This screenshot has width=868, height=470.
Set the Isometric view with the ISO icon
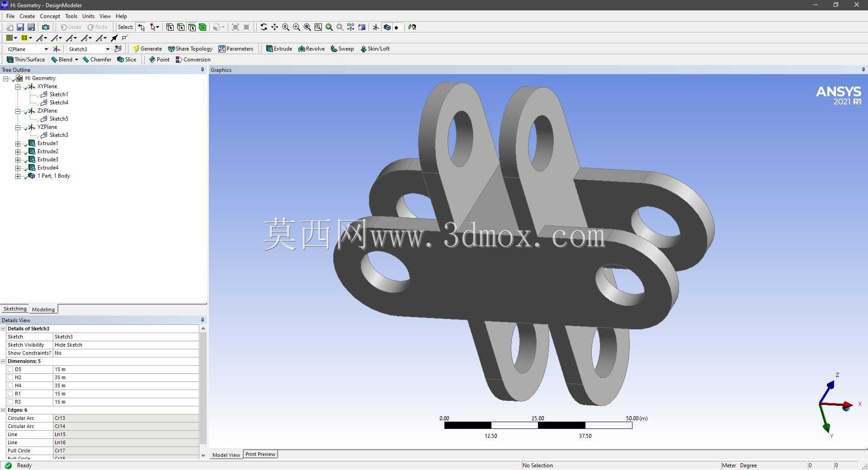(x=351, y=27)
